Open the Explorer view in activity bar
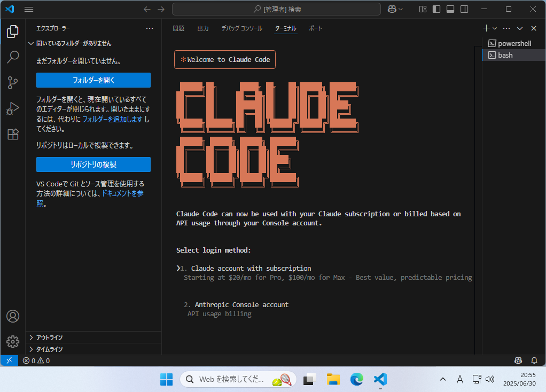Viewport: 546px width, 392px height. (13, 32)
